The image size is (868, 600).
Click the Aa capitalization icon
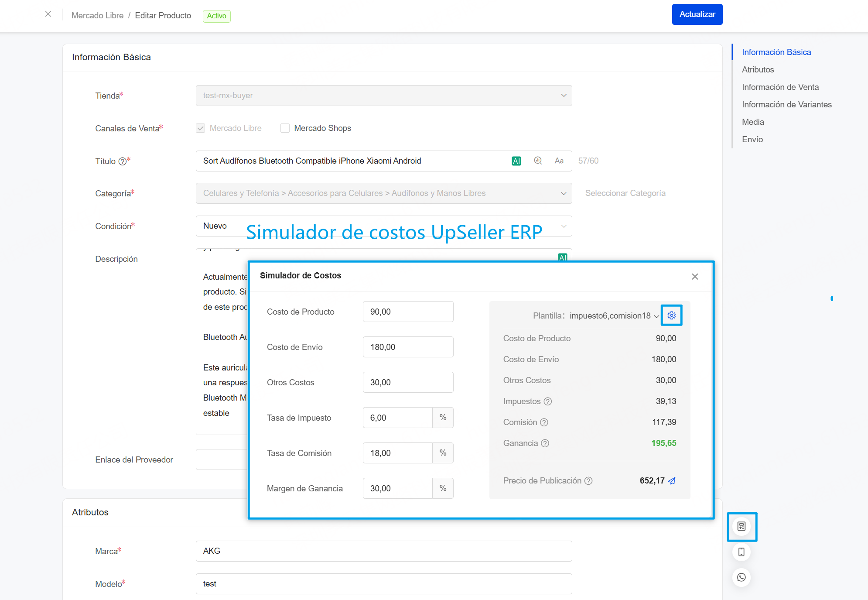tap(559, 161)
